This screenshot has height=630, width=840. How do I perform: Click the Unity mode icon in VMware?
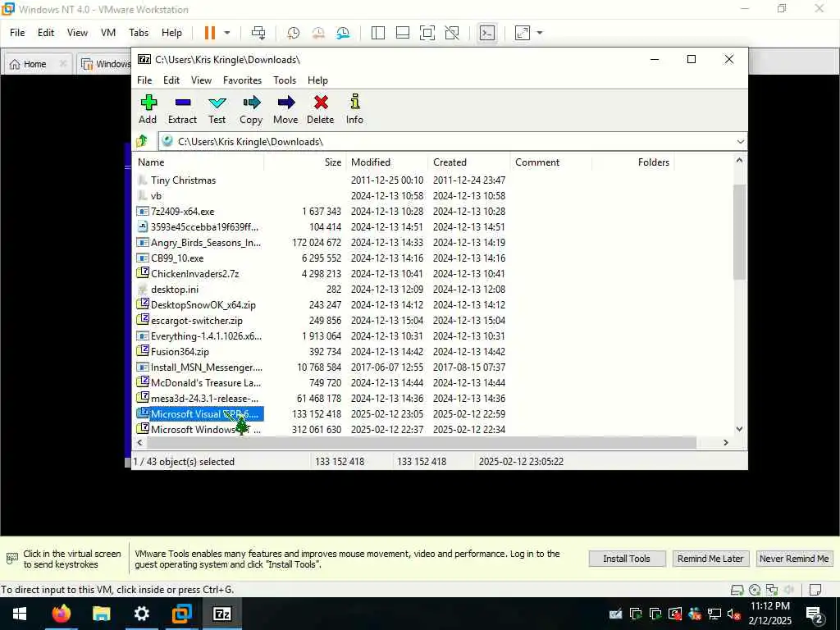point(452,33)
